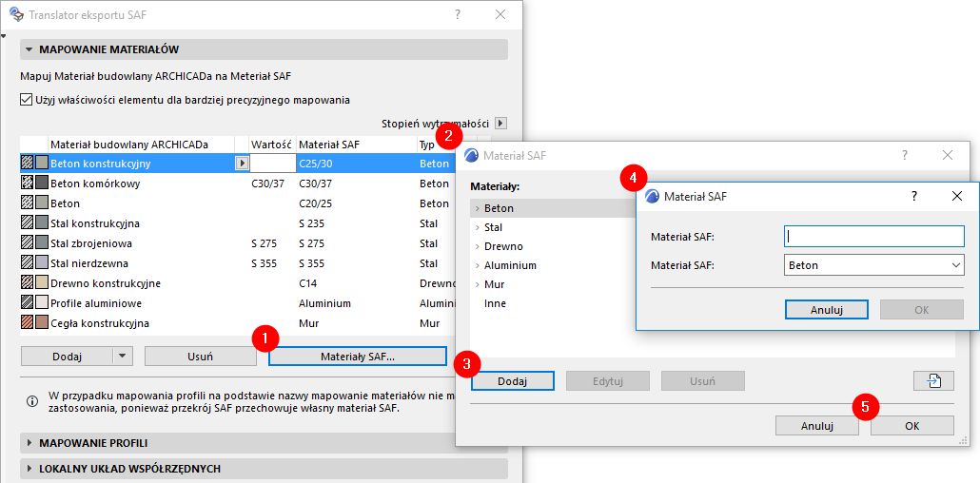Focus the empty Materiał SAF name field
The width and height of the screenshot is (980, 483).
pyautogui.click(x=873, y=237)
